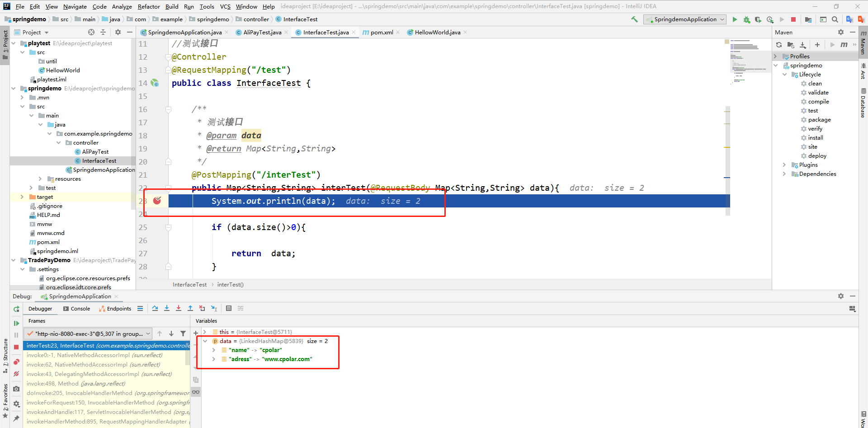Switch to the Console tab
The image size is (868, 428).
click(80, 309)
